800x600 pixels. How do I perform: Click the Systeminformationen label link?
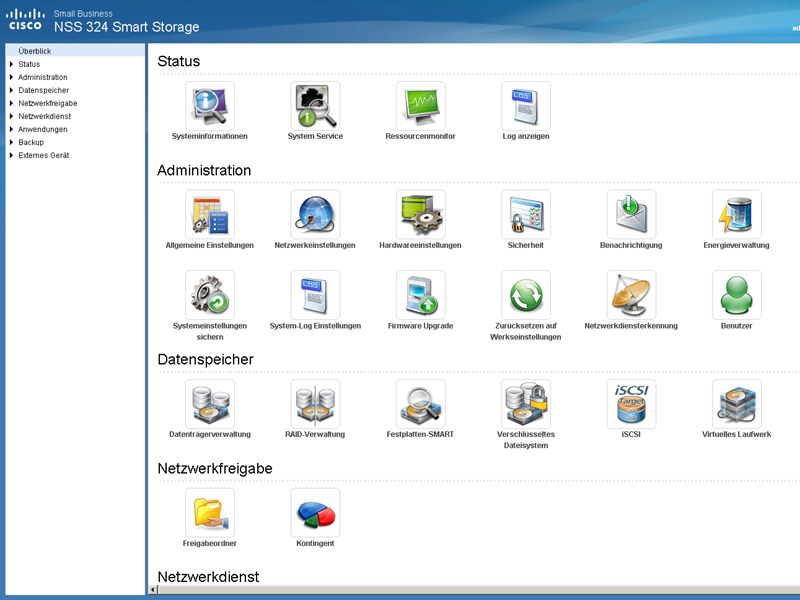210,136
